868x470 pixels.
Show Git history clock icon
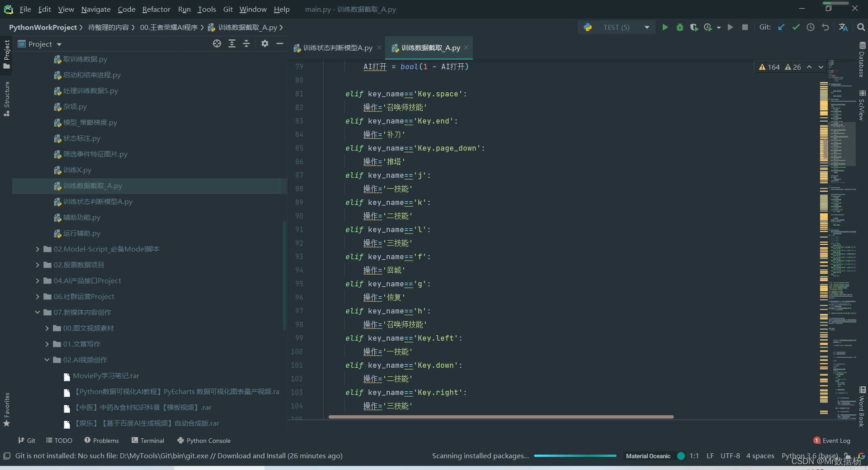click(x=811, y=27)
